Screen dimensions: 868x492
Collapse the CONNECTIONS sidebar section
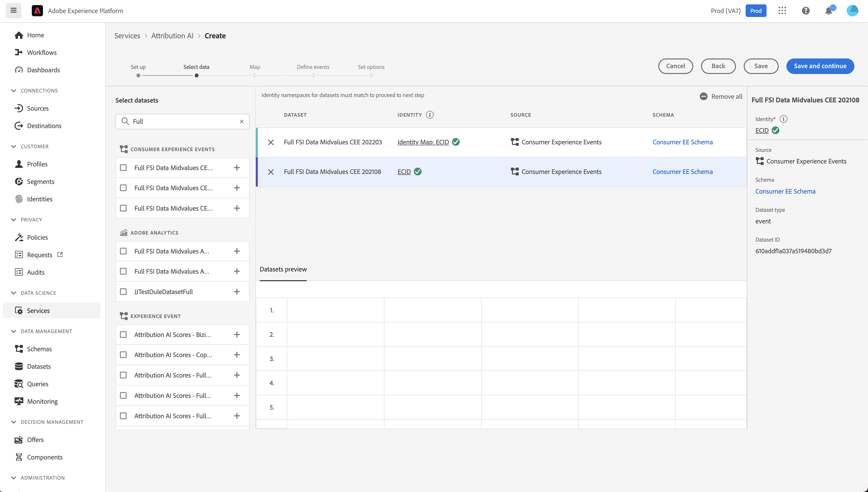14,90
